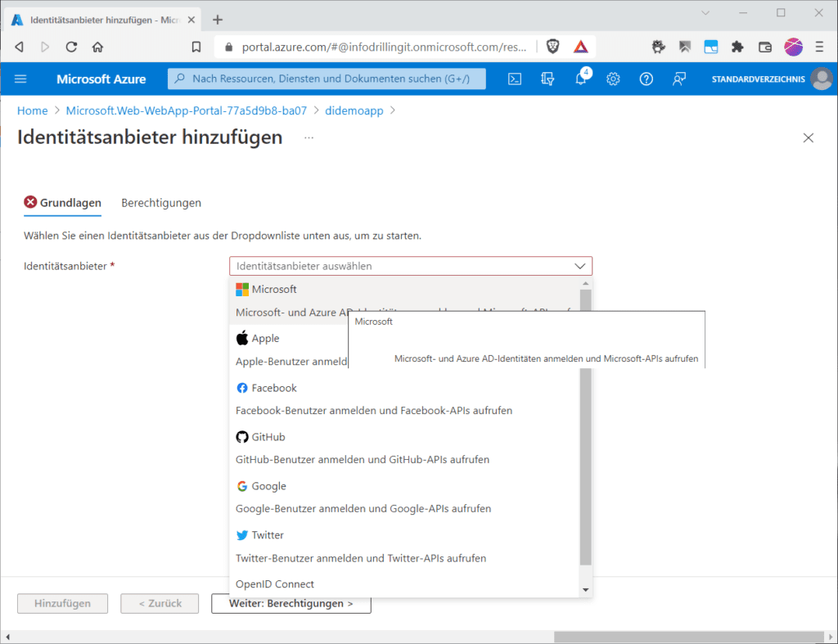The image size is (838, 644).
Task: Click the blue window extension icon in toolbar
Action: [x=711, y=47]
